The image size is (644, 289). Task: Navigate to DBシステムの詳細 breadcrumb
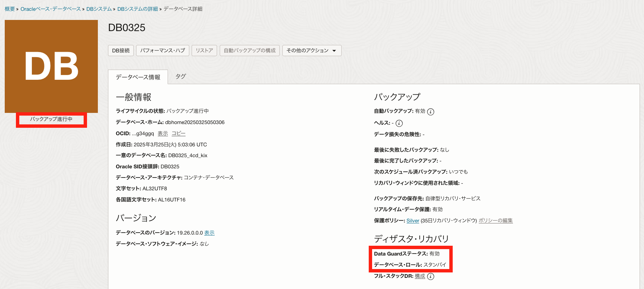[x=137, y=9]
